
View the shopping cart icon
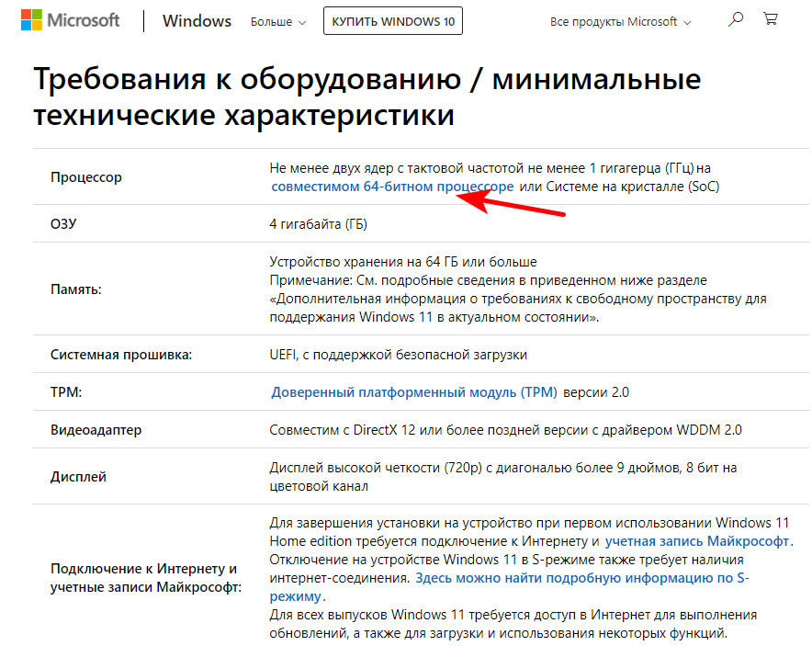click(x=770, y=18)
